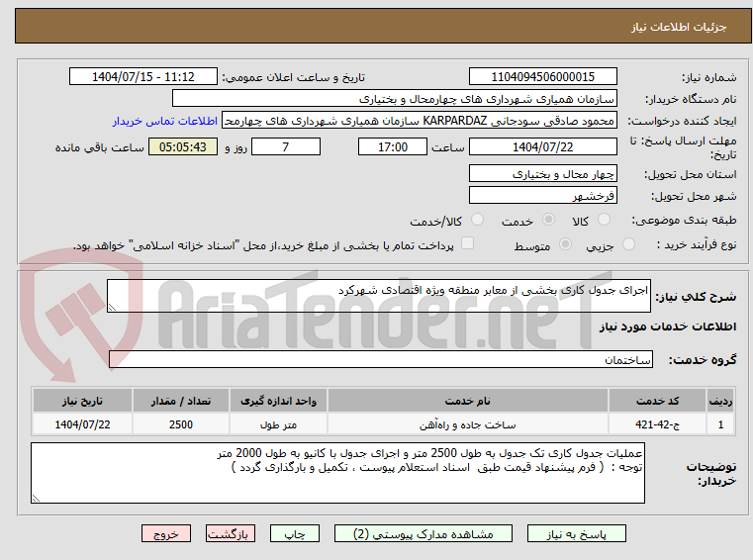The width and height of the screenshot is (753, 560).
Task: Click the resize handle of description textarea
Action: point(113,308)
